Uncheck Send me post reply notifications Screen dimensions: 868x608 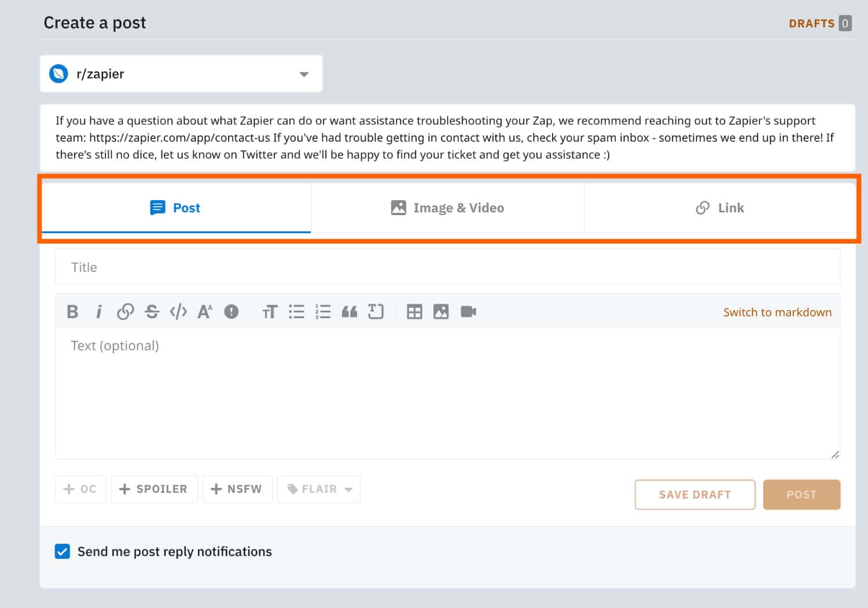click(x=62, y=551)
